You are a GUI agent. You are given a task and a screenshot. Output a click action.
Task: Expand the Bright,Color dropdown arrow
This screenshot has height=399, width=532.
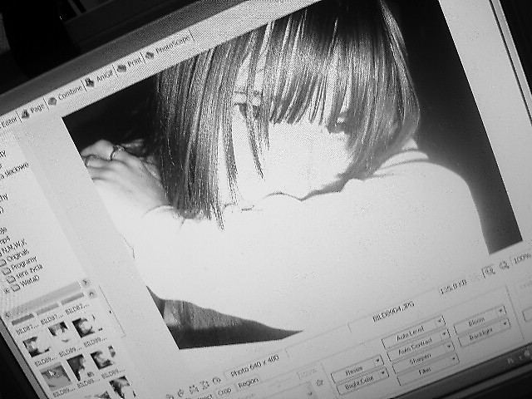(x=382, y=373)
